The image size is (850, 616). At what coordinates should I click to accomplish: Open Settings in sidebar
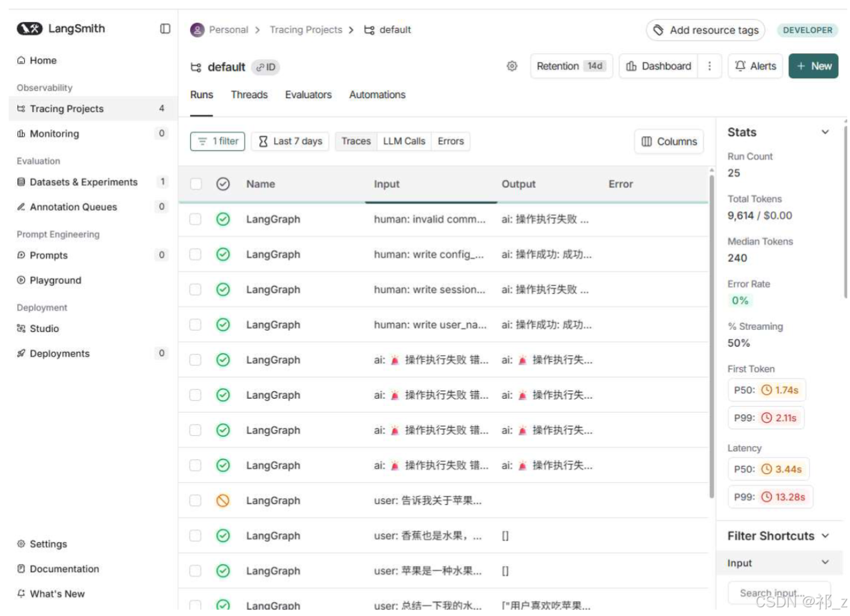tap(42, 544)
